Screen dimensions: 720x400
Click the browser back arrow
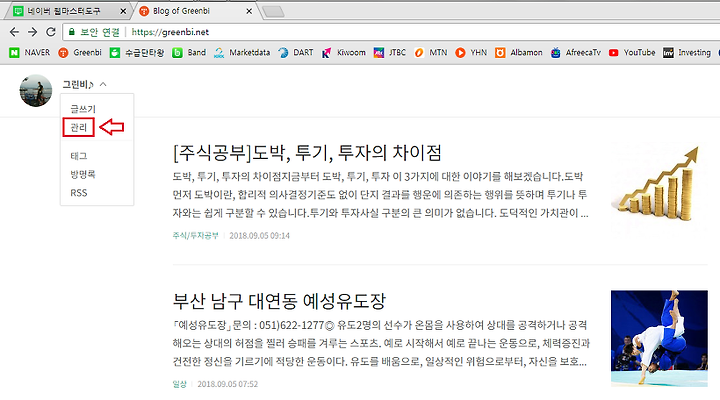click(x=14, y=32)
